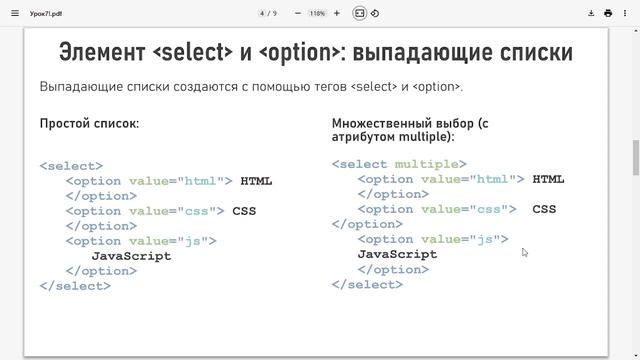640x360 pixels.
Task: Open the more actions menu
Action: point(625,13)
